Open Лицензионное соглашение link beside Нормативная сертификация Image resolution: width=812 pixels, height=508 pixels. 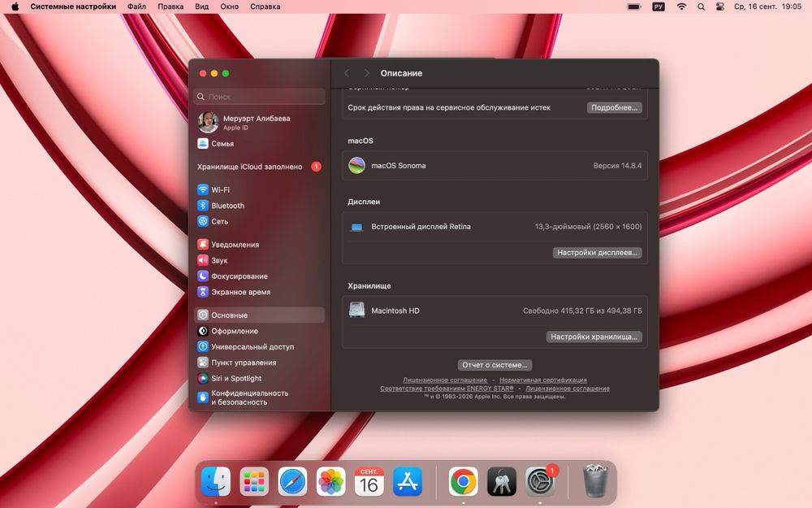tap(445, 380)
